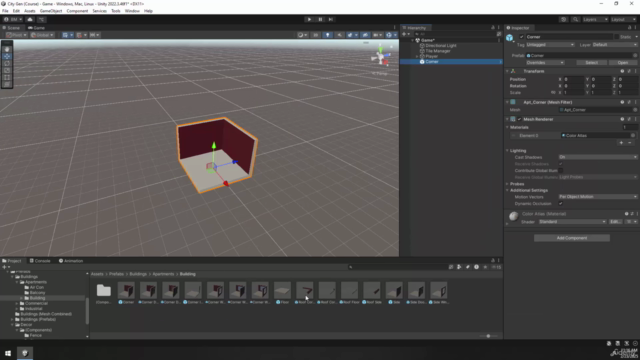The height and width of the screenshot is (360, 640).
Task: Open the version control icon in top bar
Action: [42, 19]
